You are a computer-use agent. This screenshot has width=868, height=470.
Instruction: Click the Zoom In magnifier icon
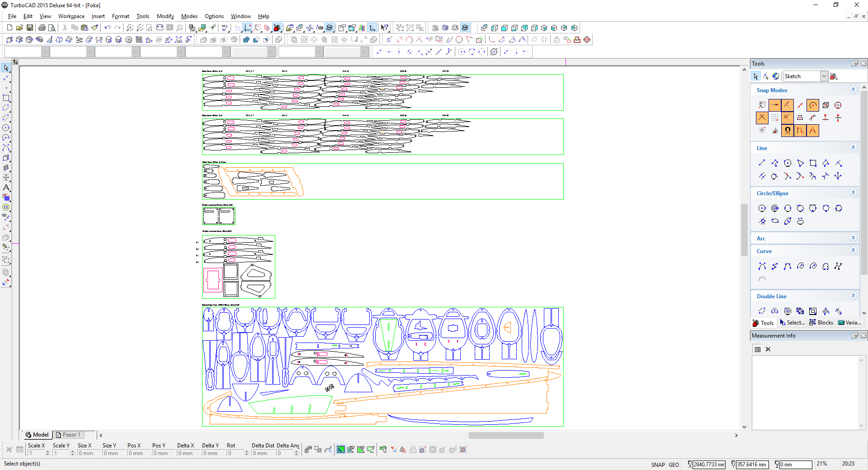click(x=130, y=28)
